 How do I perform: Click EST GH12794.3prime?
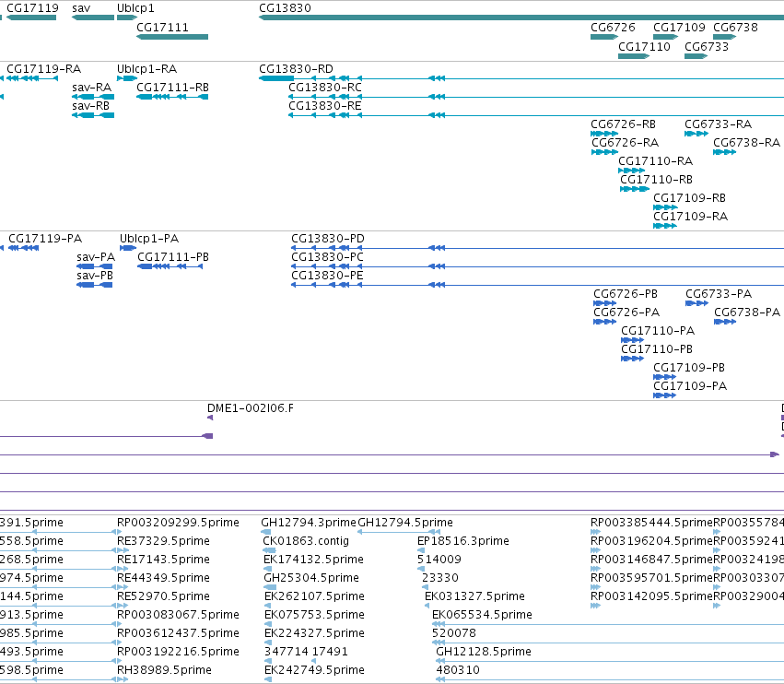[309, 523]
